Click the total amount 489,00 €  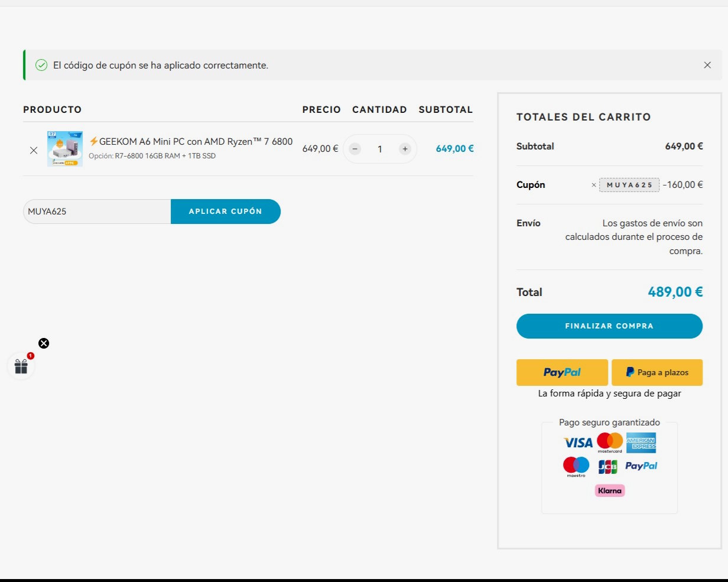[x=675, y=292]
